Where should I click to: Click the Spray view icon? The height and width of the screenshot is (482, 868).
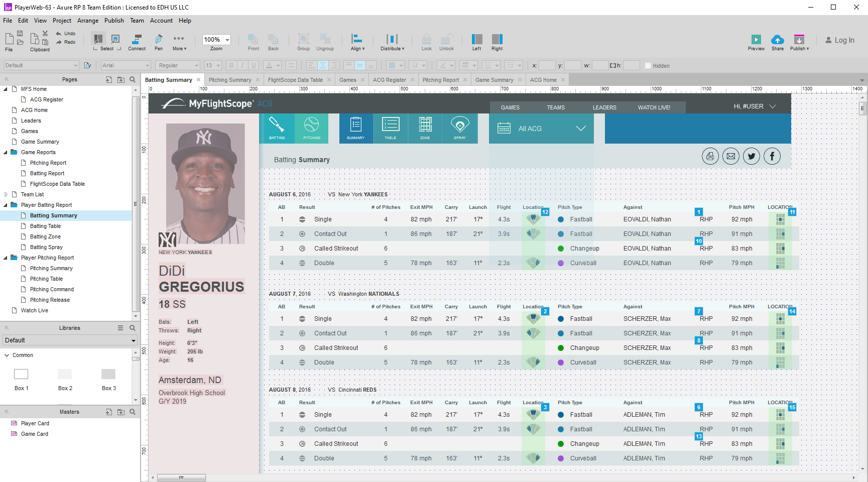[460, 128]
